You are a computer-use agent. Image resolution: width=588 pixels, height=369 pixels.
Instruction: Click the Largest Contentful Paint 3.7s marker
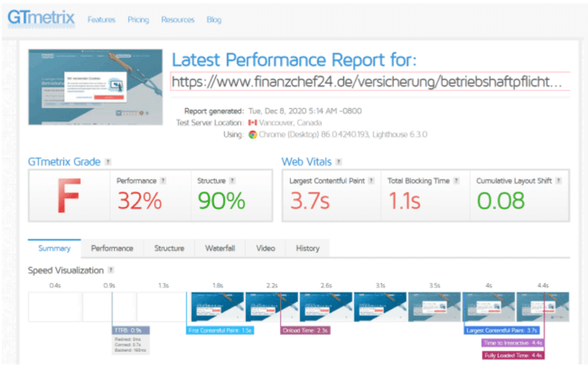[x=502, y=330]
